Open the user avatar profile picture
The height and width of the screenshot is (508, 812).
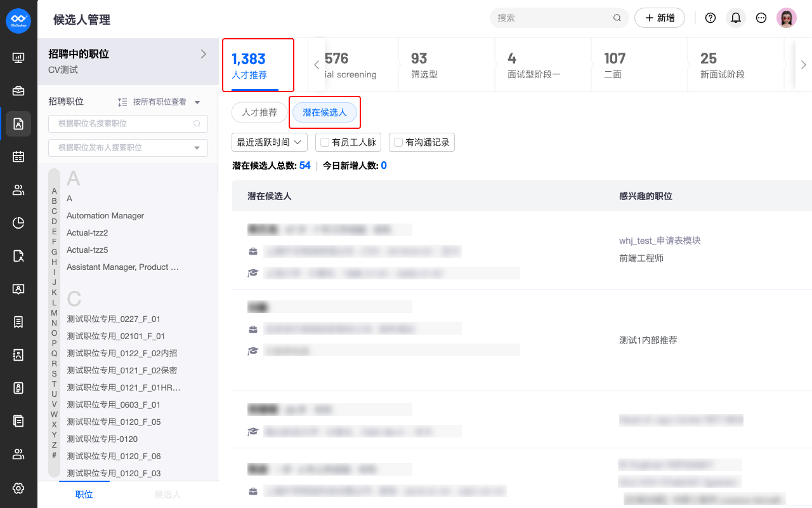click(787, 18)
